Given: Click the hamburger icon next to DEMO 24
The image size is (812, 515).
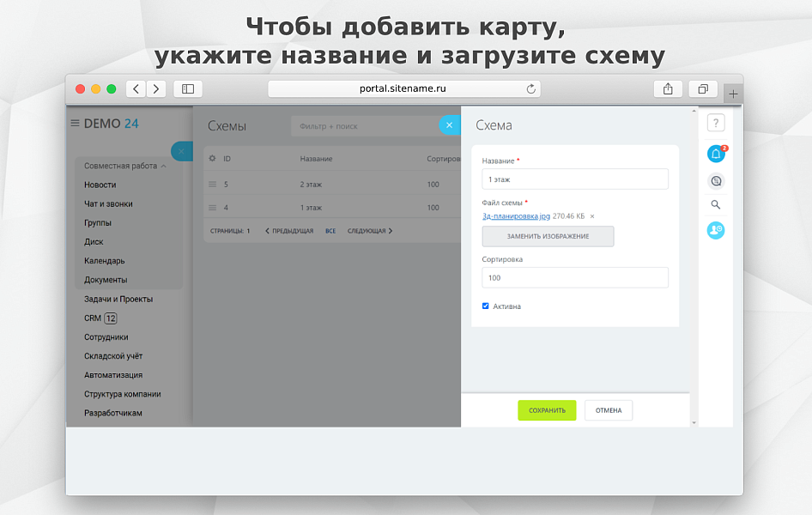Looking at the screenshot, I should 76,123.
